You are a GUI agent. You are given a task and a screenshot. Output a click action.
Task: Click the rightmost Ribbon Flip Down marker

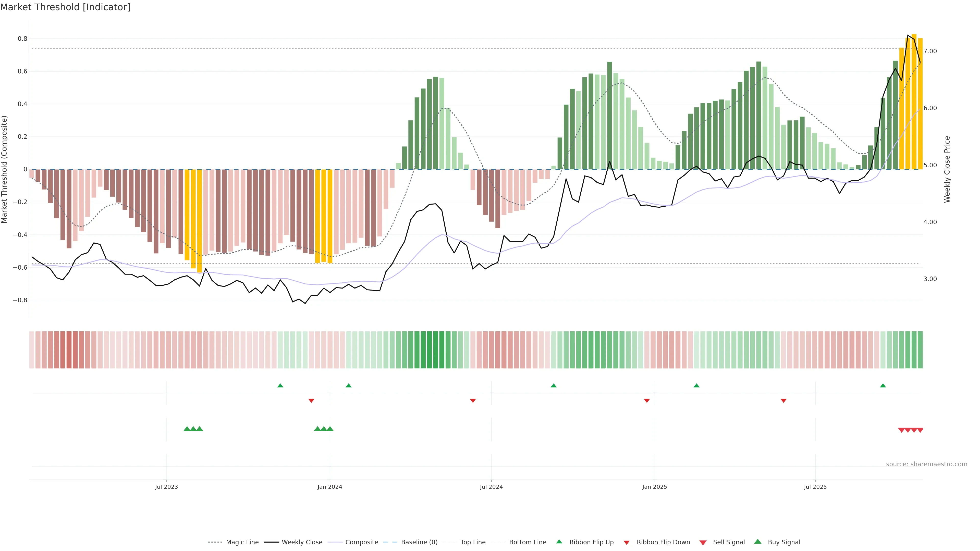(783, 400)
